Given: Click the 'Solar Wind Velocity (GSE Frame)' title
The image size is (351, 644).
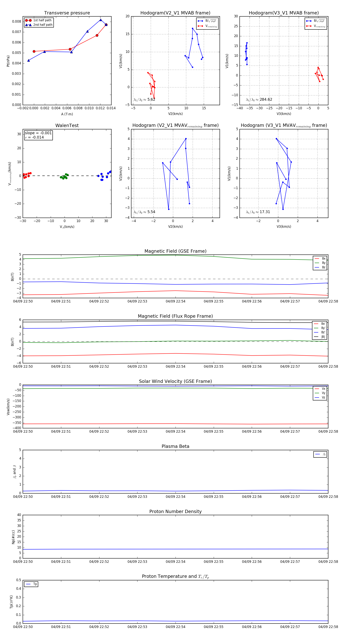Looking at the screenshot, I should point(175,382).
